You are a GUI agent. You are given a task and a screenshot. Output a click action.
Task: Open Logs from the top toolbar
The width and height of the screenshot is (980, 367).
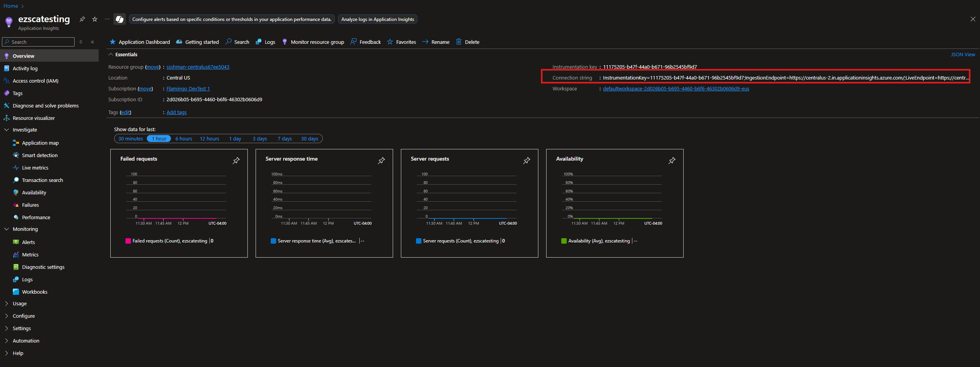click(265, 42)
